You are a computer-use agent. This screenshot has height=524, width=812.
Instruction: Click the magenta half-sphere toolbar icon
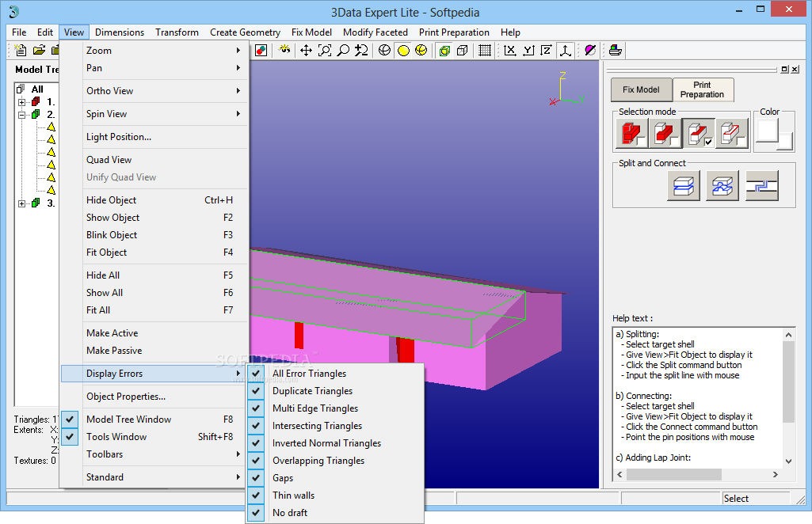(590, 50)
